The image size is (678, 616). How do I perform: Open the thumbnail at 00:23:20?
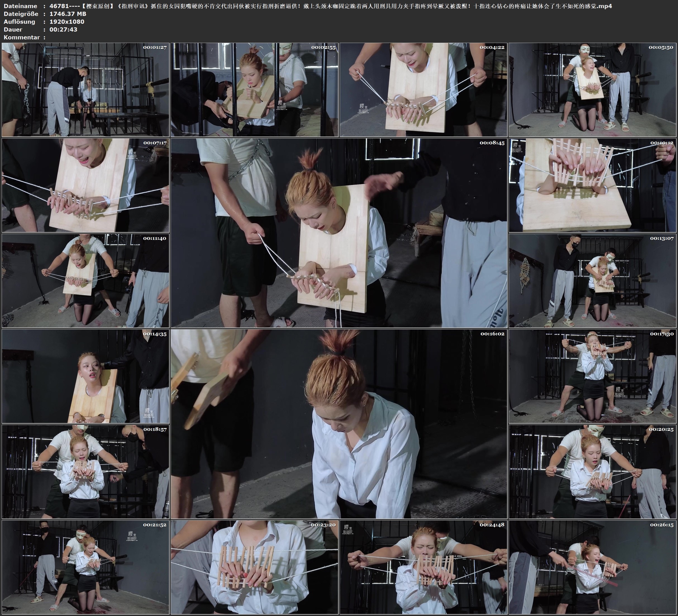pyautogui.click(x=254, y=567)
